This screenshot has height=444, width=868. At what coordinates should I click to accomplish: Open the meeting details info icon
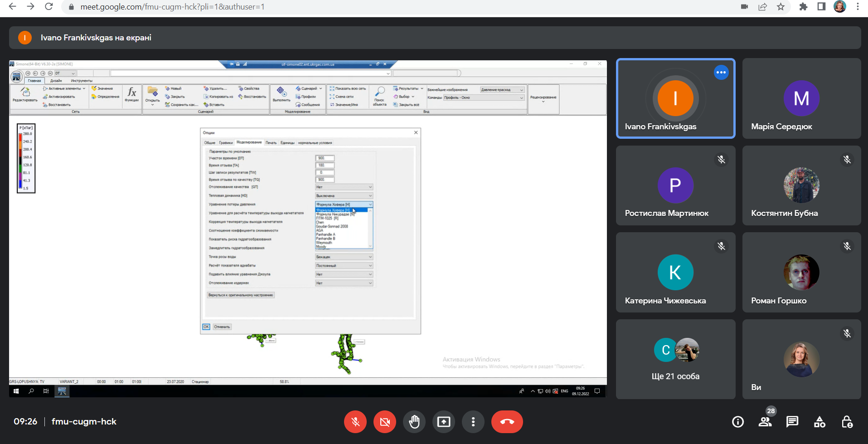tap(738, 422)
